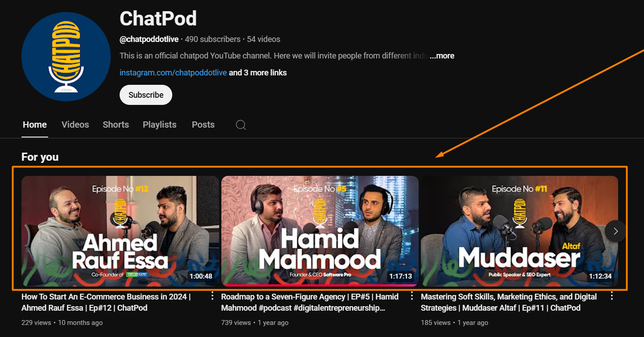The height and width of the screenshot is (337, 644).
Task: Click the '739 views • 1 year ago' text
Action: [255, 322]
